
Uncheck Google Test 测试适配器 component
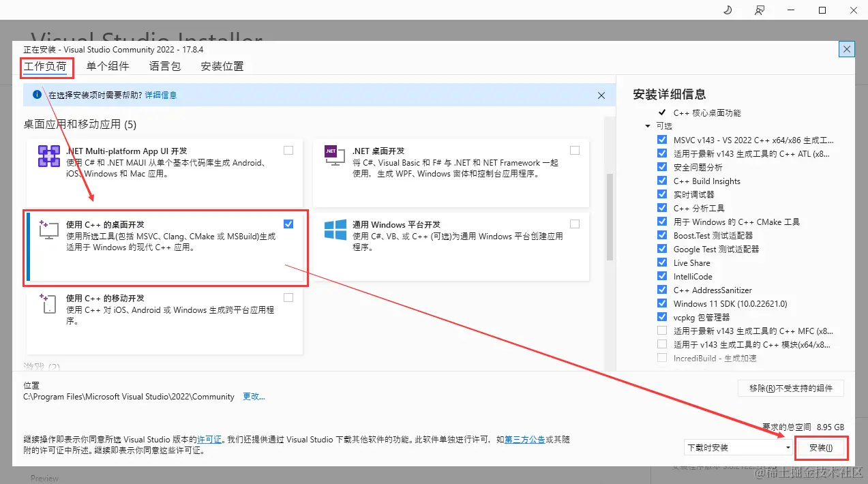click(x=662, y=249)
